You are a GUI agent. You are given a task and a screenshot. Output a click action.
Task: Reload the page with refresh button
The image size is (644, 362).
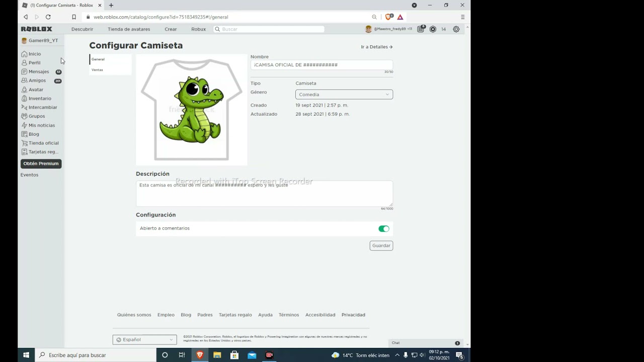(48, 17)
